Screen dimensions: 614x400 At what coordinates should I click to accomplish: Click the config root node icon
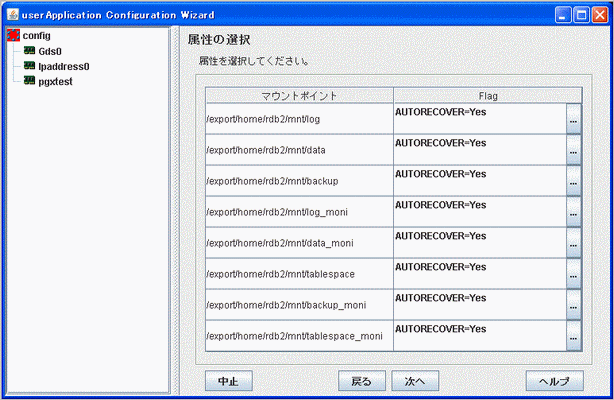coord(13,35)
